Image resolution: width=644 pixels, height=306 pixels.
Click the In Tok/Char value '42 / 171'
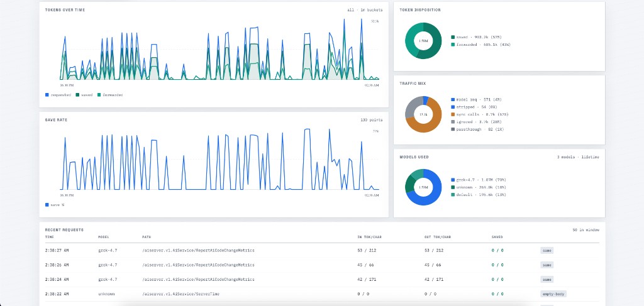coord(367,280)
